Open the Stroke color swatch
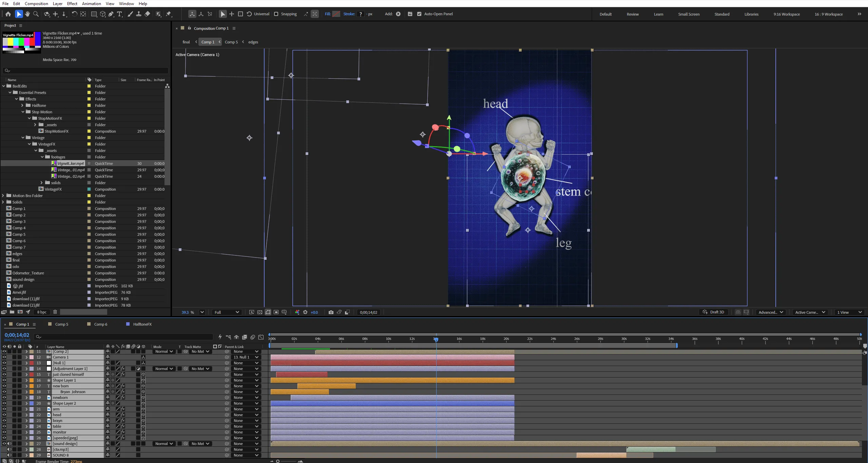Viewport: 868px width, 463px height. pyautogui.click(x=361, y=14)
